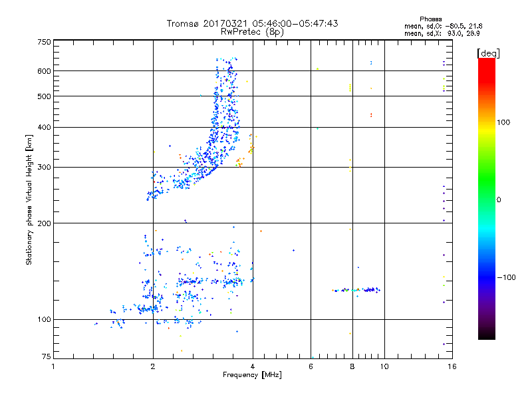Click the y-axis tick label '100'
Image resolution: width=532 pixels, height=399 pixels.
44,320
